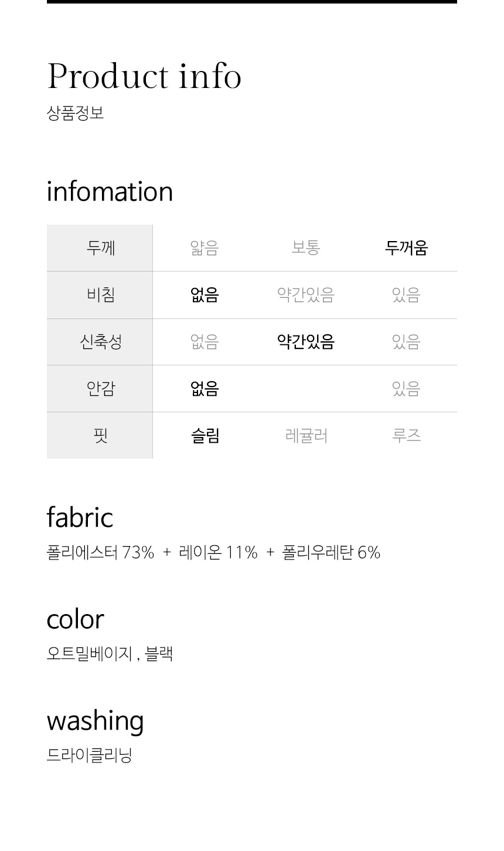
Task: Click the 두께 row header cell
Action: click(100, 248)
